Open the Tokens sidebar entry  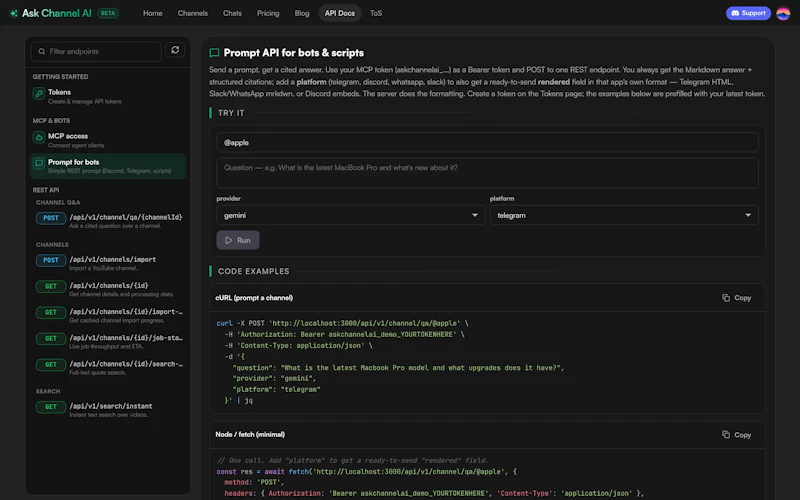pyautogui.click(x=108, y=96)
